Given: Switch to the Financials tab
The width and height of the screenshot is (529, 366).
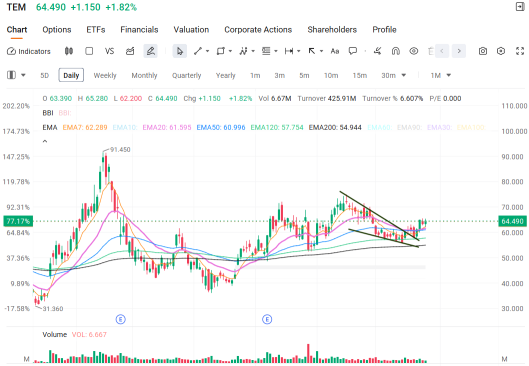Looking at the screenshot, I should pyautogui.click(x=139, y=30).
